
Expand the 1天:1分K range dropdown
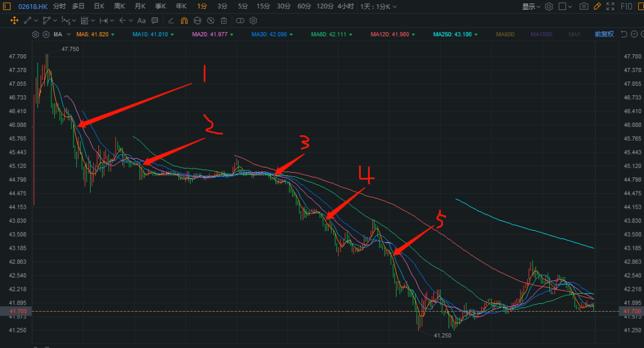[x=379, y=6]
